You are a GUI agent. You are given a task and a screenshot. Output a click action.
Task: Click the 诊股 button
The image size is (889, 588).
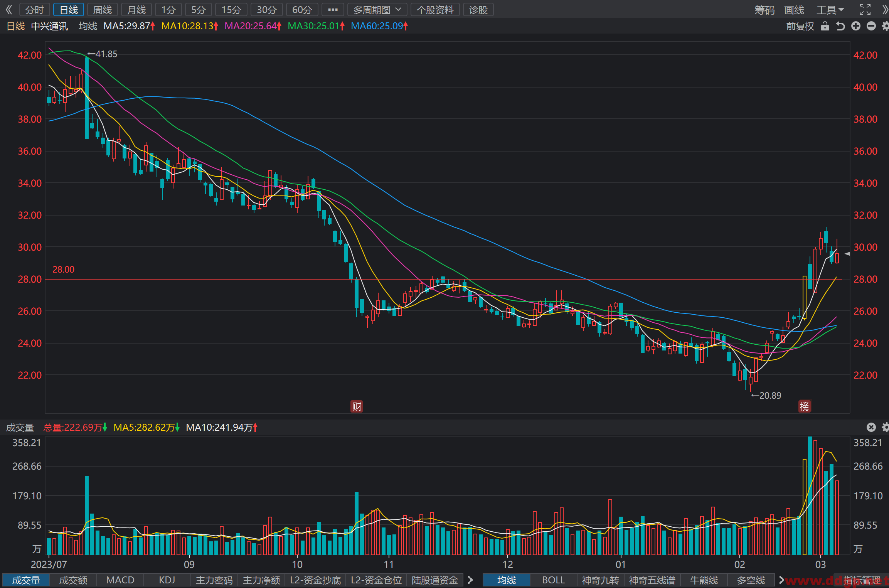(x=478, y=10)
